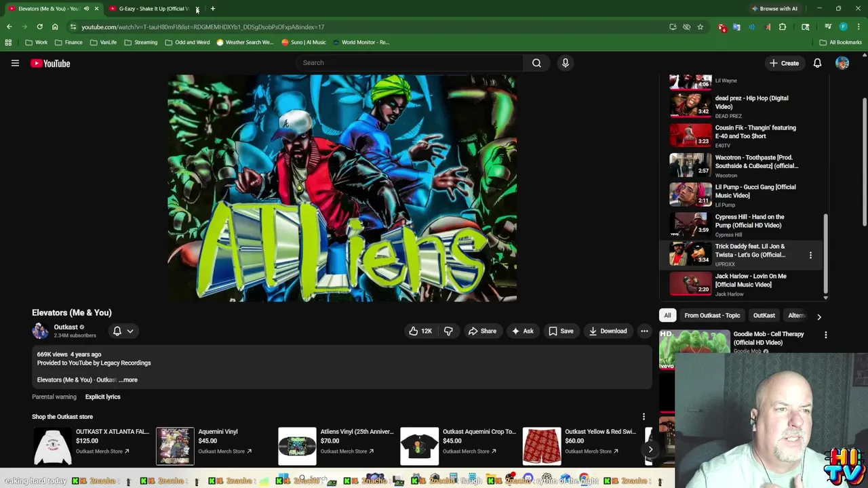Open more actions for the video

[644, 331]
